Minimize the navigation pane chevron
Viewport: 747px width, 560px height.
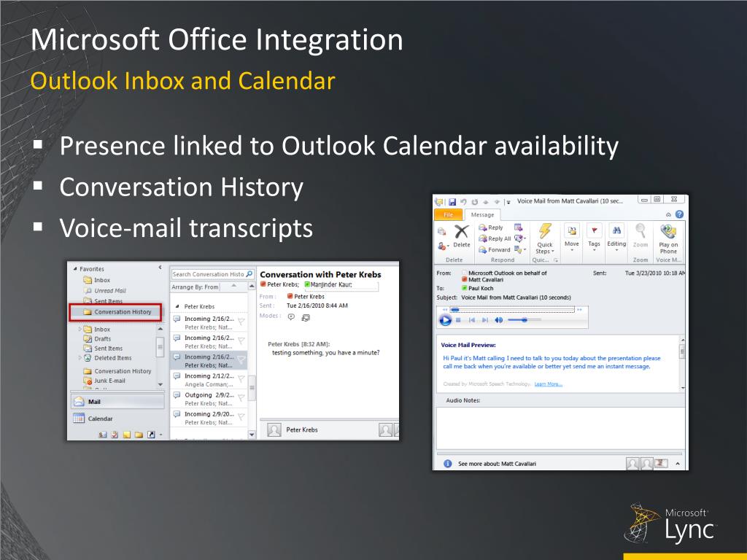[160, 268]
